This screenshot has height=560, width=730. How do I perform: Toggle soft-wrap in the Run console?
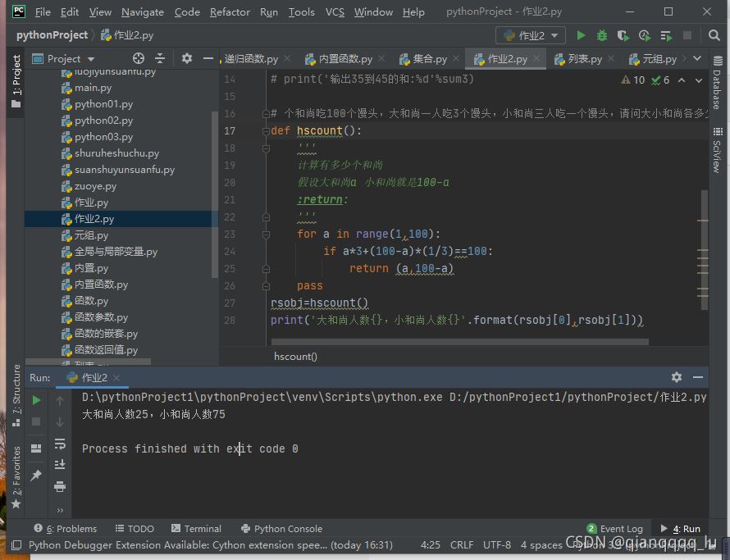[60, 444]
